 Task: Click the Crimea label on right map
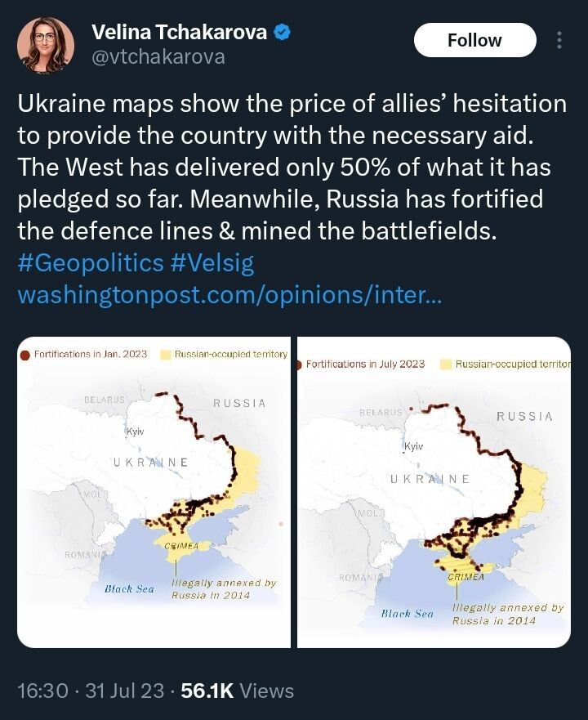[466, 577]
